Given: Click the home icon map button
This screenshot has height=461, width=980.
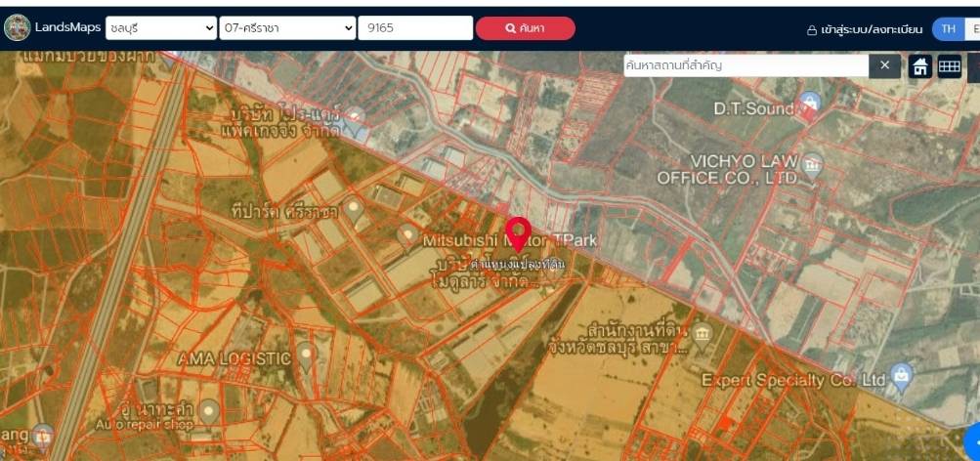Looking at the screenshot, I should (x=919, y=65).
